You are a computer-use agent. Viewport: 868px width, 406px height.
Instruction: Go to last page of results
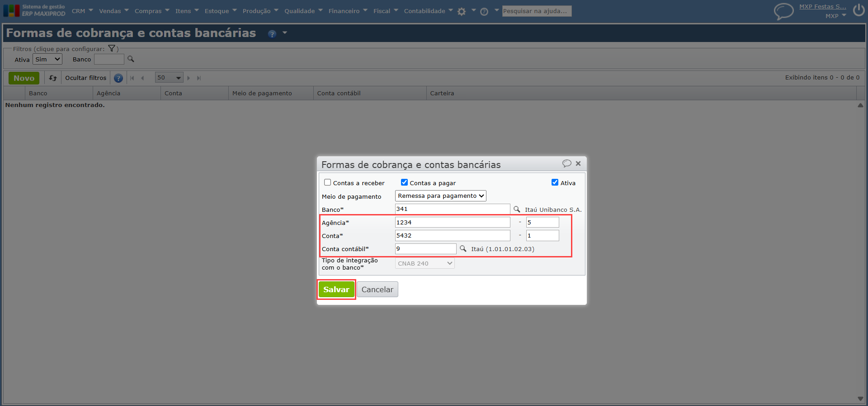(x=199, y=78)
